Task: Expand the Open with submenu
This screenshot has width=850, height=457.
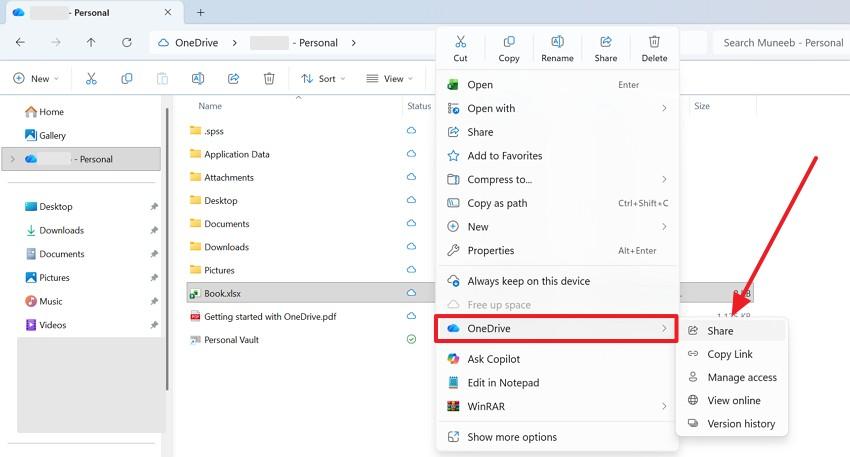Action: coord(664,108)
